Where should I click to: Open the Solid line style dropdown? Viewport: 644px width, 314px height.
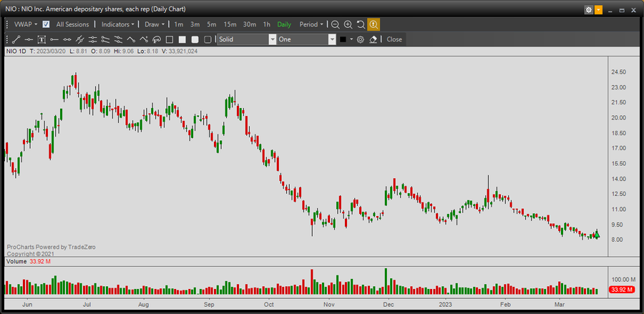pyautogui.click(x=247, y=39)
